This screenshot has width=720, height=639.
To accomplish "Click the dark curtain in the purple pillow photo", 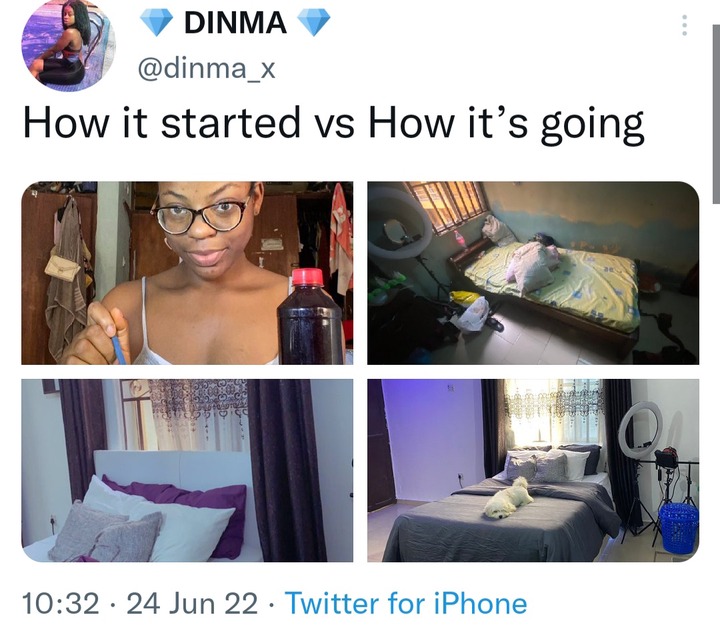I will click(286, 471).
